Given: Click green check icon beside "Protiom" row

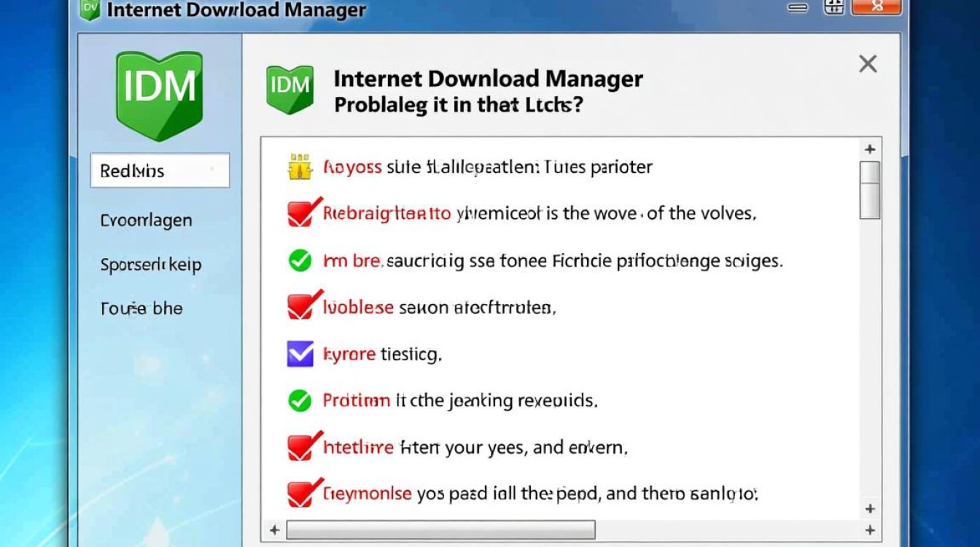Looking at the screenshot, I should [300, 400].
